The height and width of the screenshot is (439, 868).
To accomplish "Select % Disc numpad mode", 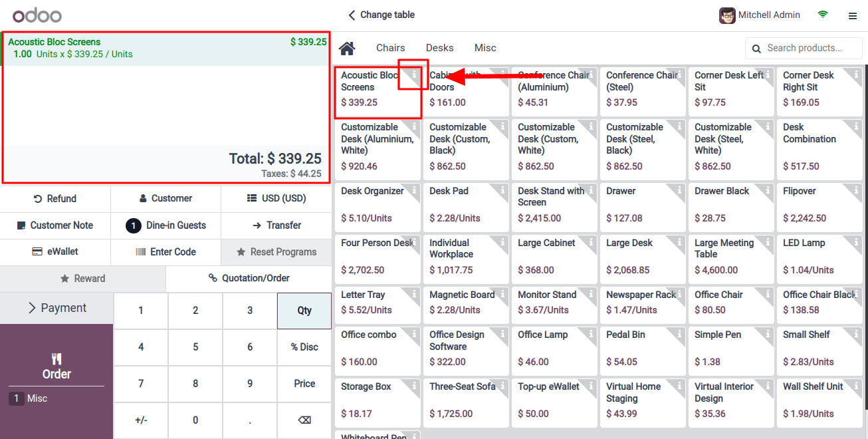I will pos(304,347).
